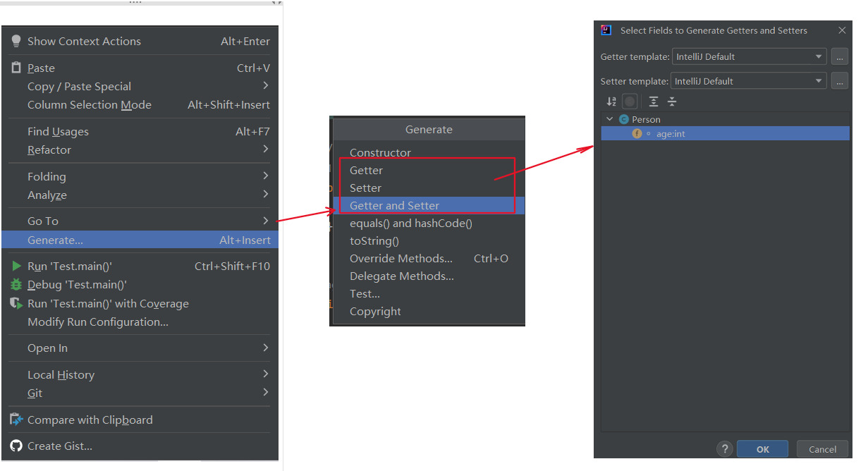Image resolution: width=868 pixels, height=471 pixels.
Task: Click the Paste clipboard icon
Action: tap(16, 68)
